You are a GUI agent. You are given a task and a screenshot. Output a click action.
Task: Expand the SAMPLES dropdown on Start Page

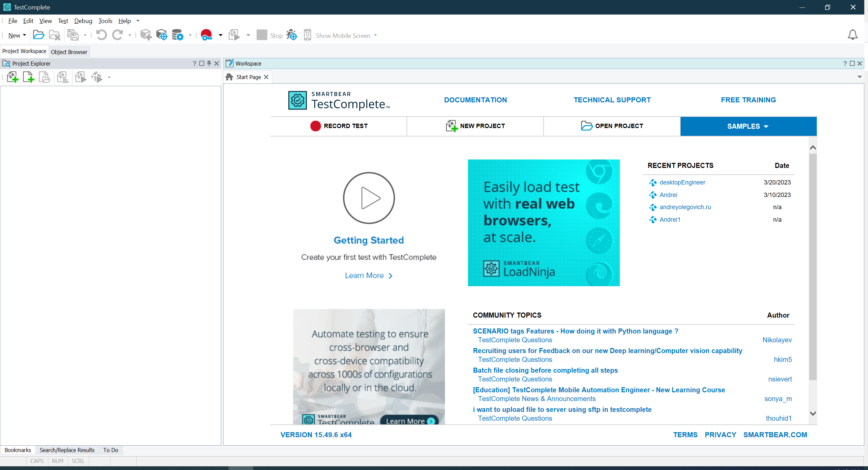coord(748,126)
